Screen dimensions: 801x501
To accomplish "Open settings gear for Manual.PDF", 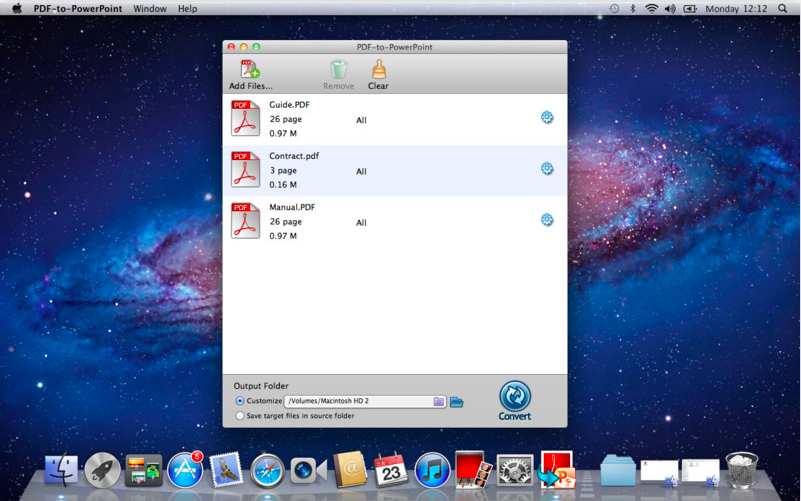I will pyautogui.click(x=547, y=220).
